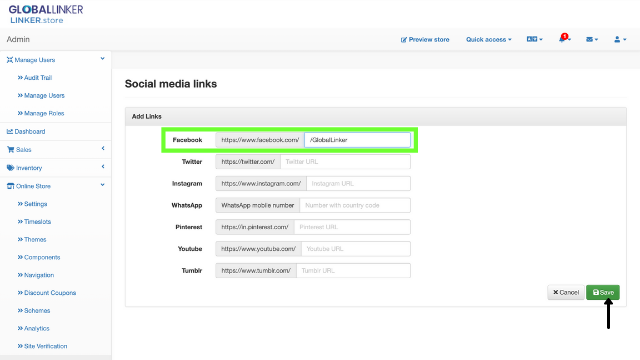
Task: Click the https://www.facebook.com/ prefix label
Action: (x=260, y=140)
